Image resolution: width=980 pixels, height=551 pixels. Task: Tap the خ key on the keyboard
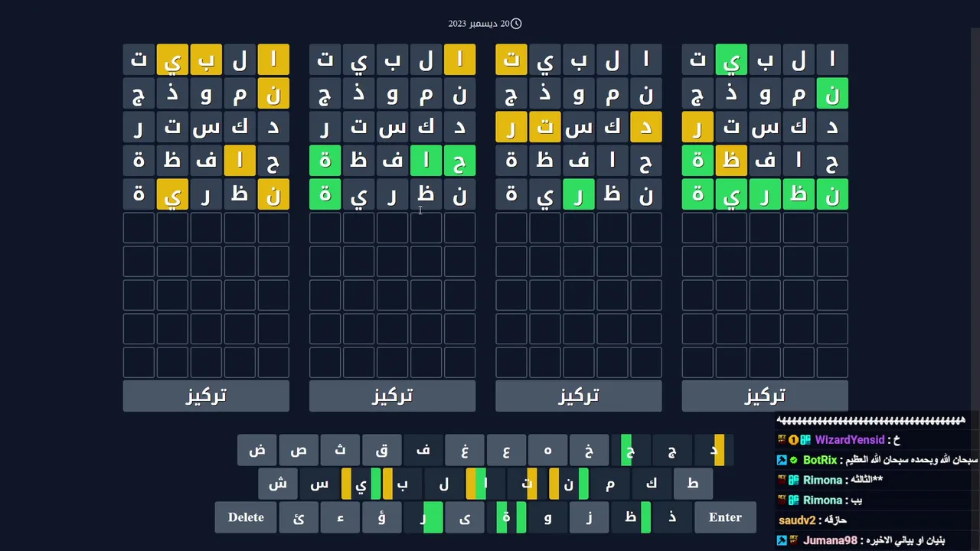pyautogui.click(x=589, y=450)
